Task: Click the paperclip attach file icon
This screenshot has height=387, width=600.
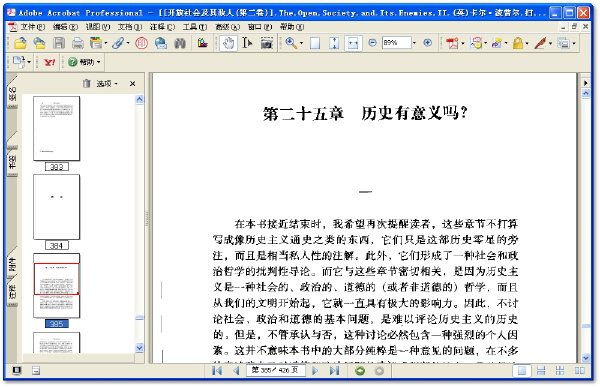Action: tap(118, 42)
